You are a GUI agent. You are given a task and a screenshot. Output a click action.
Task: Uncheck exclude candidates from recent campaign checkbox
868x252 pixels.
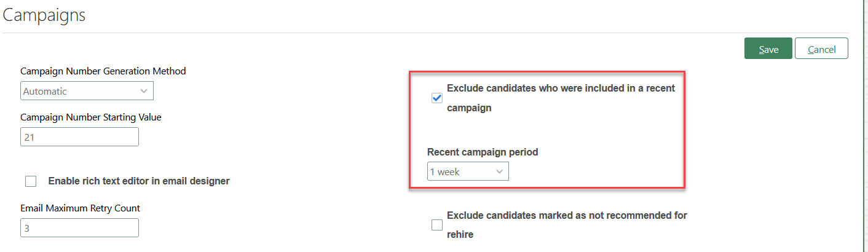437,98
